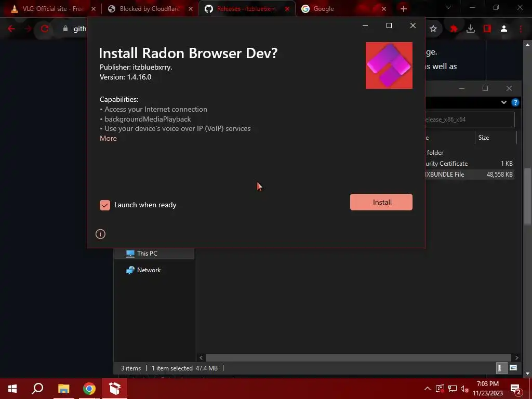Viewport: 532px width, 399px height.
Task: Open the extensions puzzle icon
Action: pyautogui.click(x=454, y=29)
